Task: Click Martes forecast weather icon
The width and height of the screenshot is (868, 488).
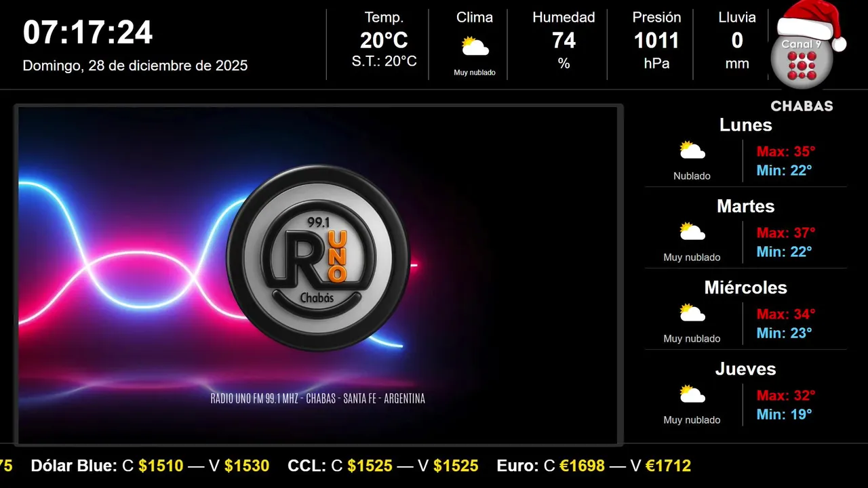Action: 692,231
